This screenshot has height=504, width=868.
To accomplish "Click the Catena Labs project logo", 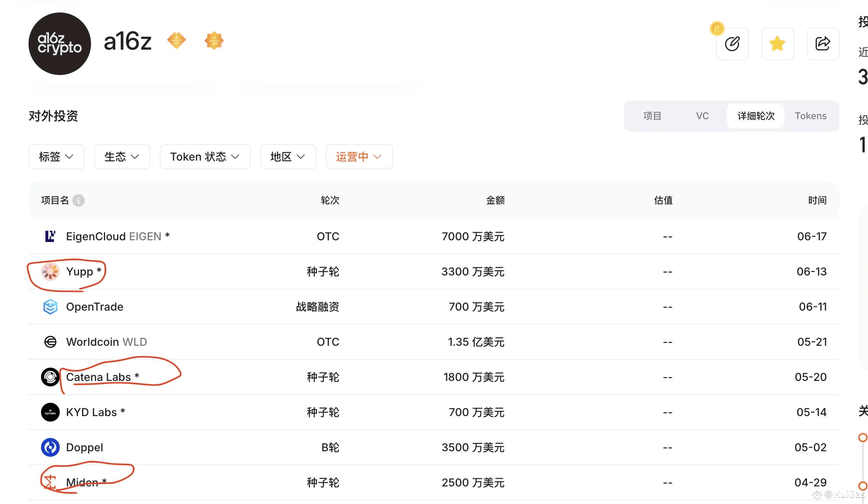I will 50,377.
